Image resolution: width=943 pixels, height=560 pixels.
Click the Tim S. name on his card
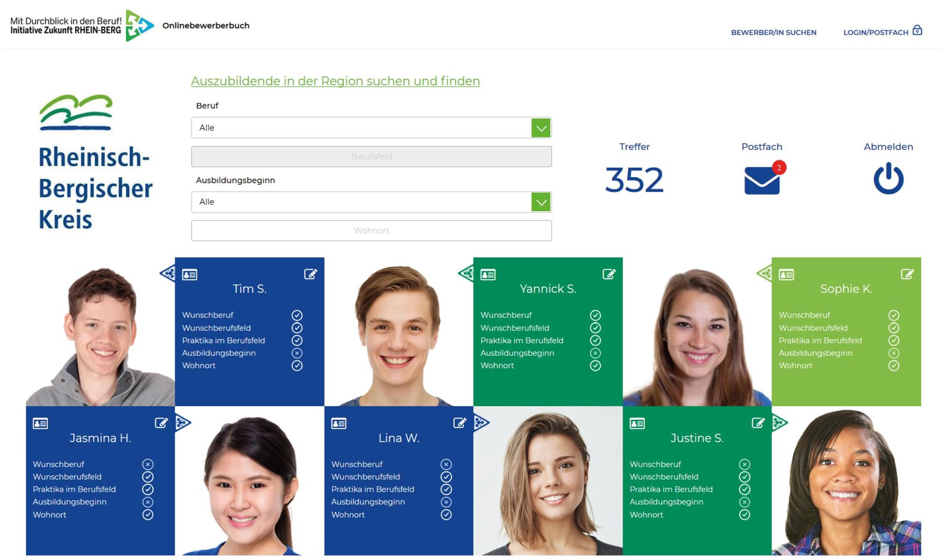pyautogui.click(x=250, y=289)
